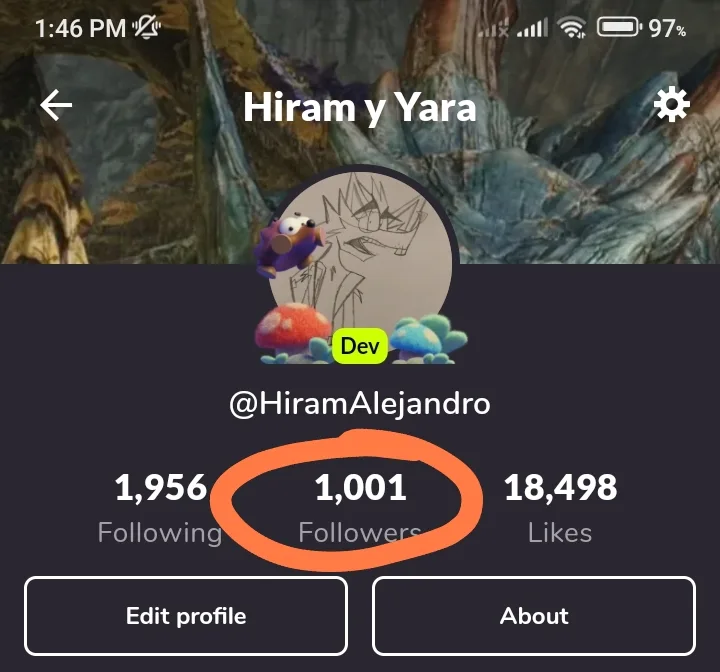Open the 1,001 Followers list
This screenshot has height=672, width=720.
360,508
